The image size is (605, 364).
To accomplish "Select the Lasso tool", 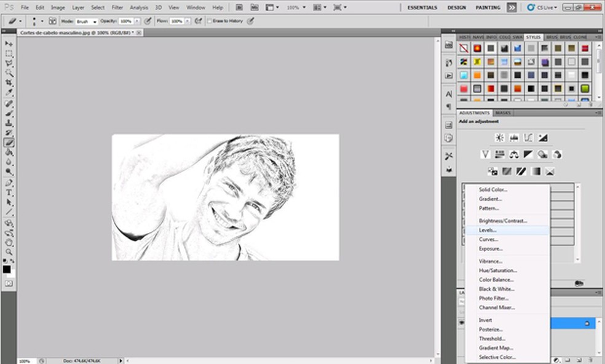I will pos(9,63).
